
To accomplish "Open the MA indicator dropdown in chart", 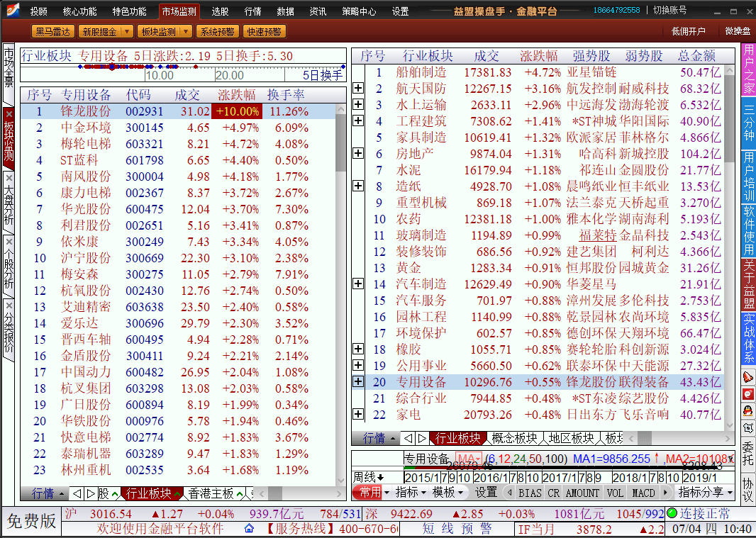I will [469, 459].
